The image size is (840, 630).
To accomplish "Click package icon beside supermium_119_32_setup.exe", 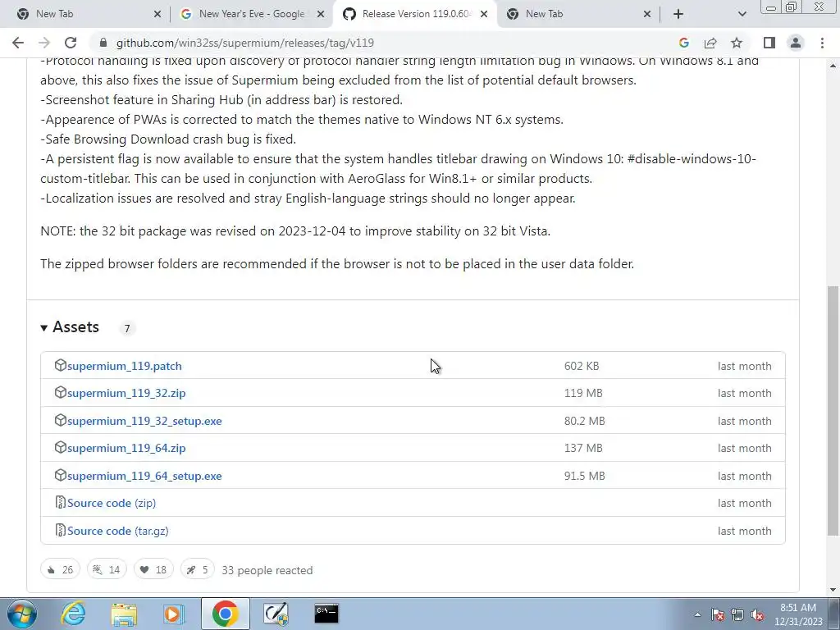I will point(61,421).
